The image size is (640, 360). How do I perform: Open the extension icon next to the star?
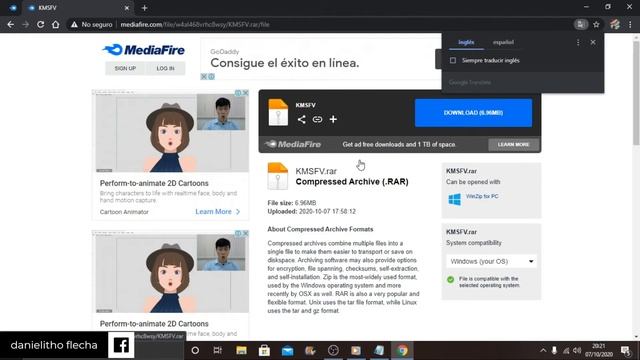[x=615, y=24]
